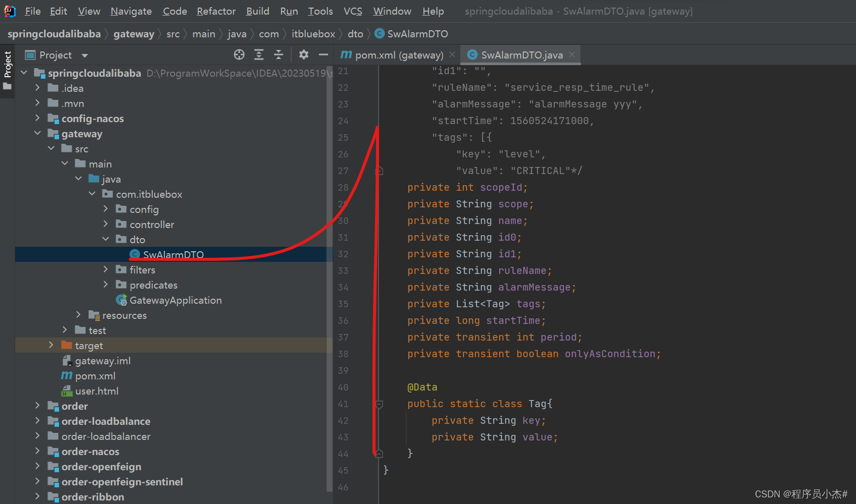Click the locate/select opened file target icon
Viewport: 856px width, 504px height.
239,54
